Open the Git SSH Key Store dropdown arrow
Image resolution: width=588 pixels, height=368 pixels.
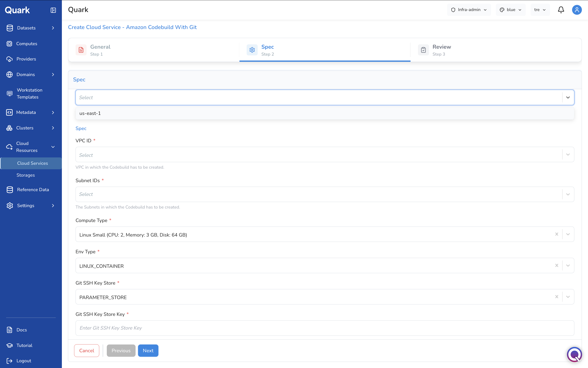568,297
